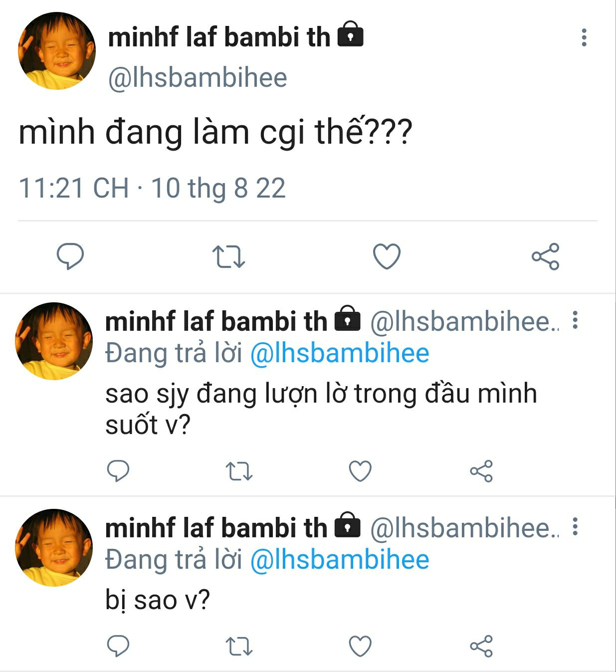This screenshot has height=672, width=616.
Task: Open overflow menu on "bị sao v?" reply
Action: 575,527
